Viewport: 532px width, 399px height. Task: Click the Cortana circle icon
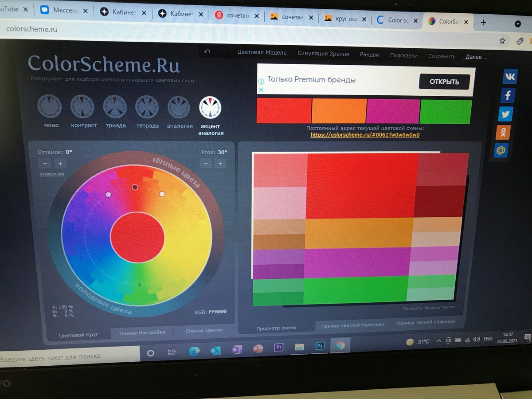coord(151,353)
